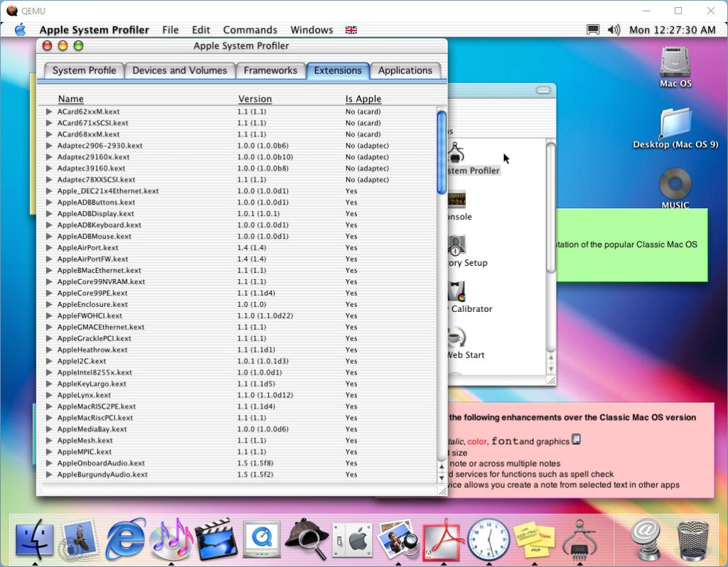Open Internet Explorer from the dock
The width and height of the screenshot is (728, 567).
point(126,539)
